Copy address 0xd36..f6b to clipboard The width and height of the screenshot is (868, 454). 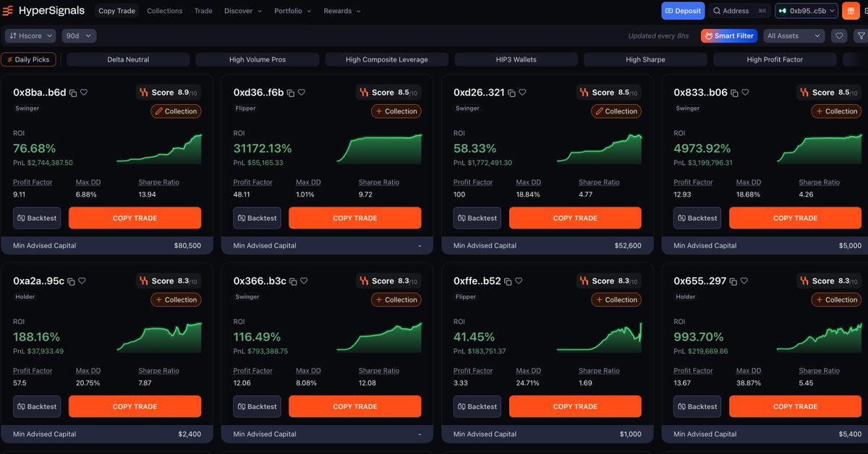pyautogui.click(x=291, y=93)
